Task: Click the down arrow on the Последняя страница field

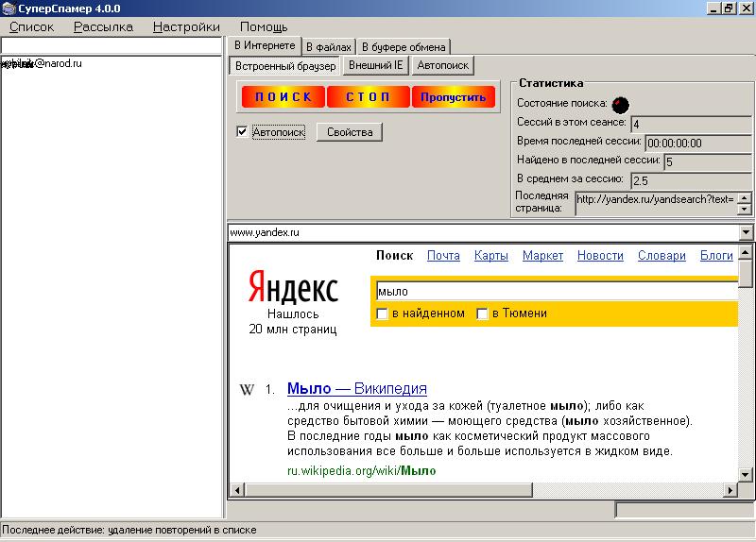Action: pyautogui.click(x=745, y=209)
